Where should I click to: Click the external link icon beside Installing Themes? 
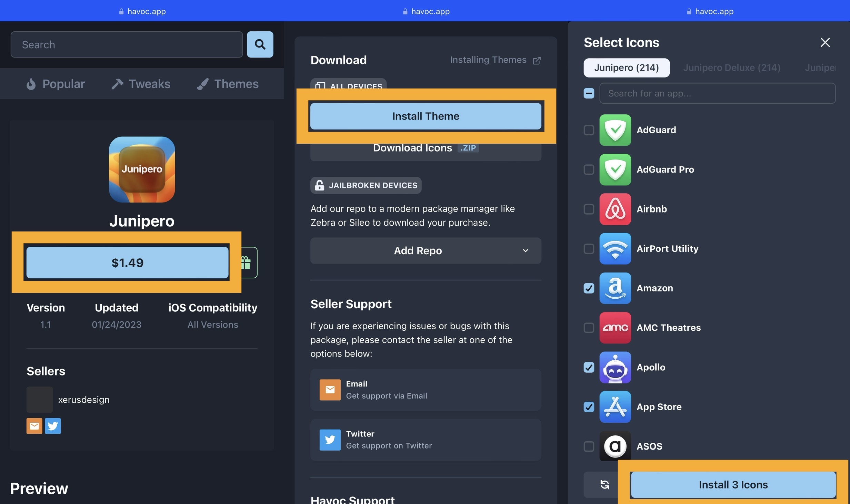pyautogui.click(x=537, y=61)
